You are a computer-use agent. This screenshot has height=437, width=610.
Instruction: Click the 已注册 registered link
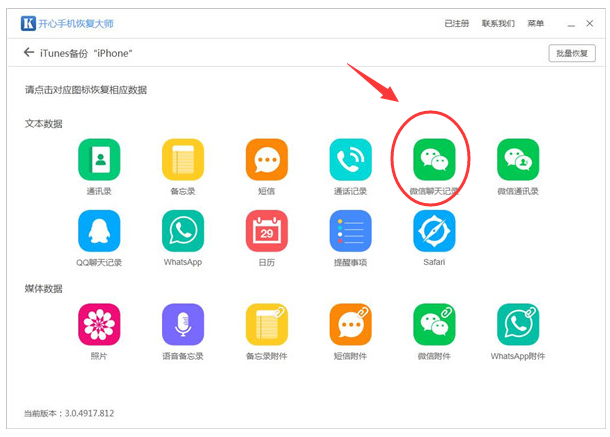(x=457, y=23)
